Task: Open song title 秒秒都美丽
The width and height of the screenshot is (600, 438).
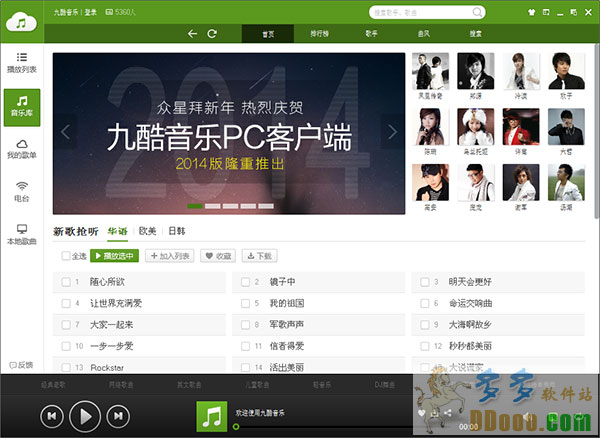Action: click(x=470, y=346)
